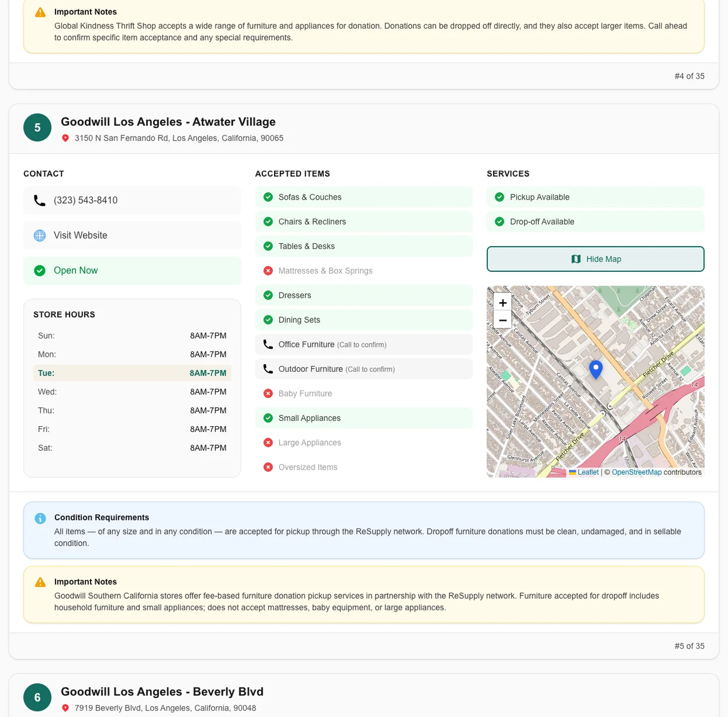Click the map zoom-in plus control

[502, 302]
